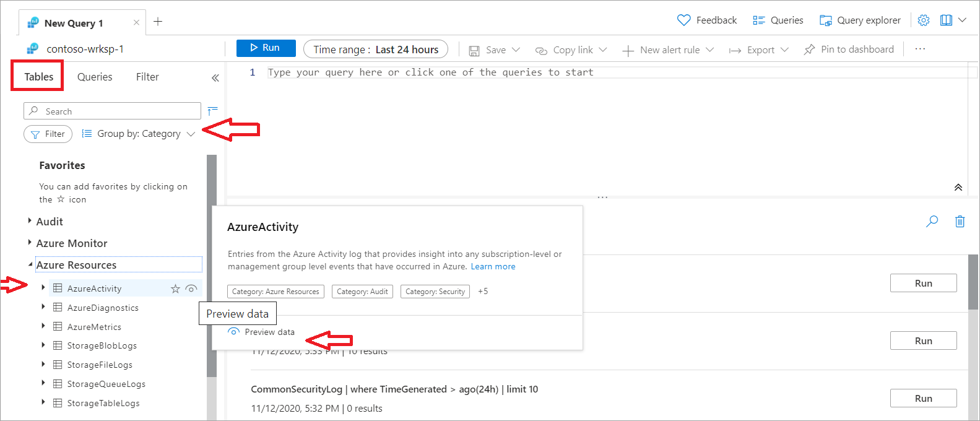Screen dimensions: 980x421
Task: Pin to dashboard
Action: point(849,50)
